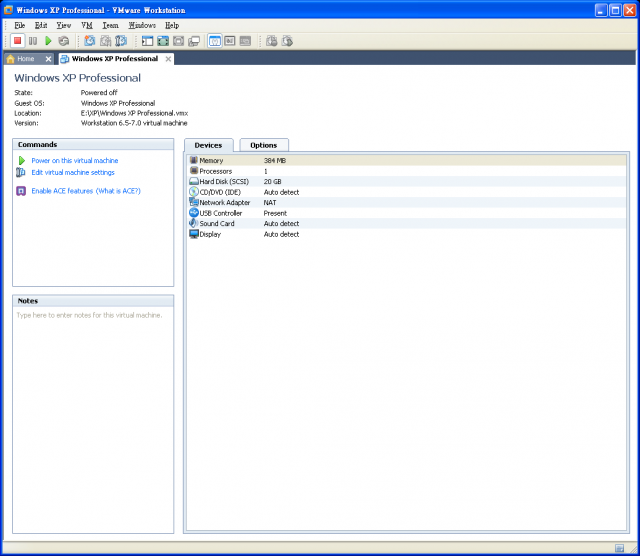Select the appliance view toolbar icon
Viewport: 640px width, 556px height.
(x=230, y=41)
